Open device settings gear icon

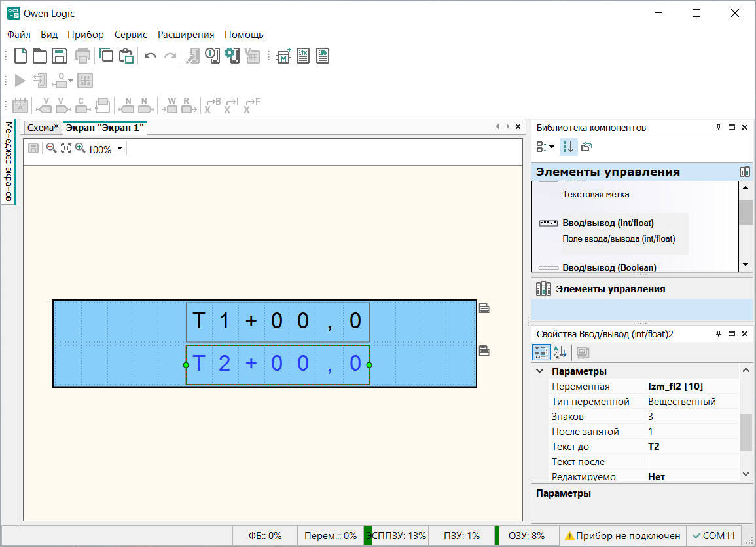coord(232,56)
